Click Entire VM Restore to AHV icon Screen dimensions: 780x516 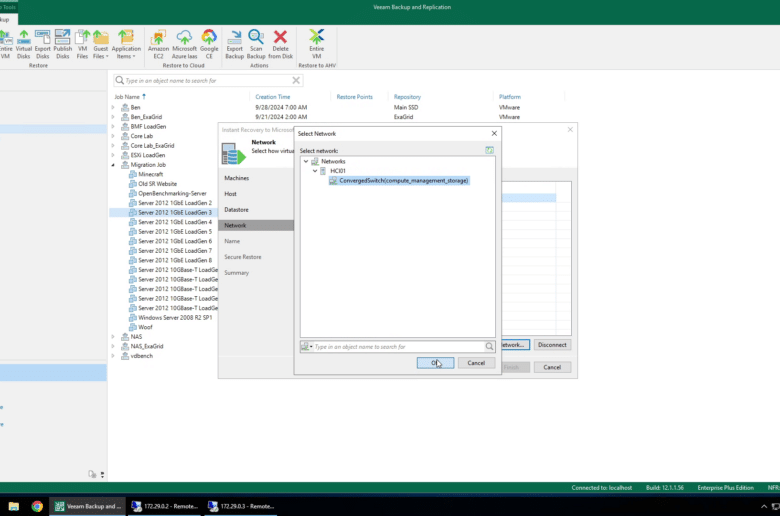(x=316, y=44)
